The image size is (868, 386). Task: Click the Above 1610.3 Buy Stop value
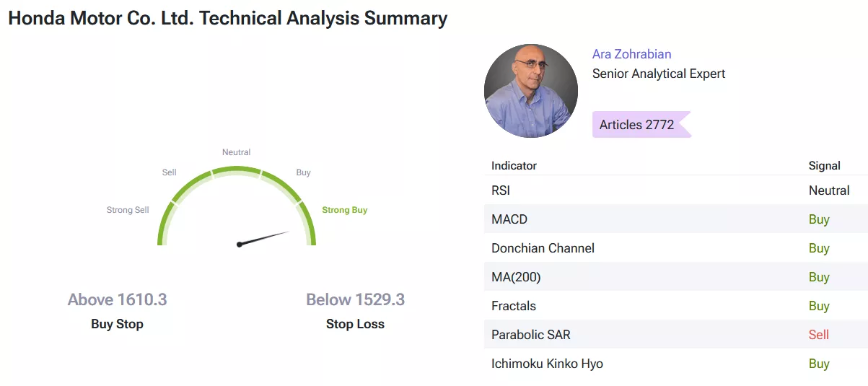pos(117,299)
